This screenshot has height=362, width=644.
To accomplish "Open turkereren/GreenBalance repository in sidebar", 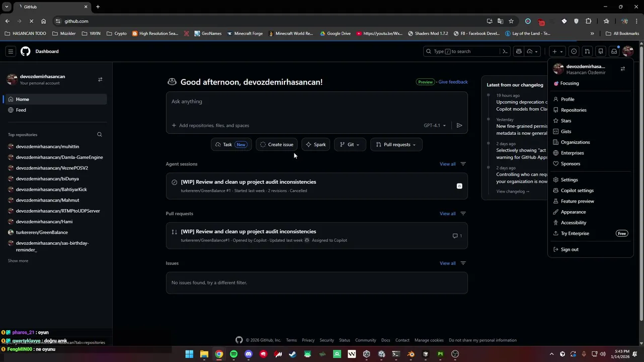I will tap(42, 232).
